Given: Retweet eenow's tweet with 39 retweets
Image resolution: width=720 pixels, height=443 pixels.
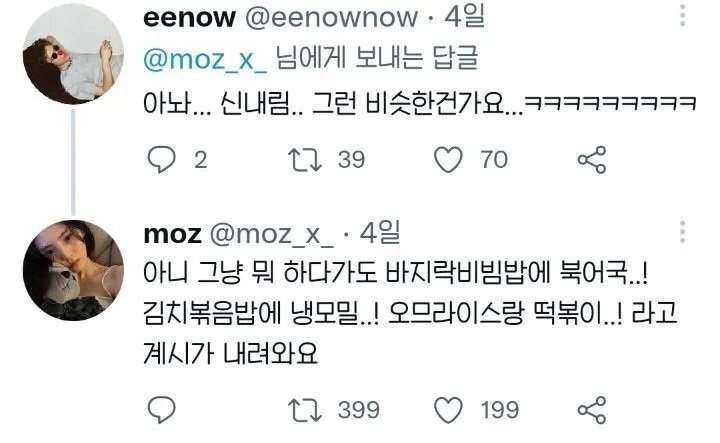Looking at the screenshot, I should point(305,160).
